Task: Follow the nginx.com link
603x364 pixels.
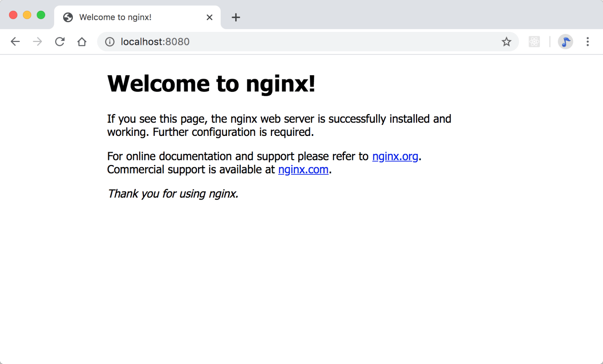Action: (x=303, y=170)
